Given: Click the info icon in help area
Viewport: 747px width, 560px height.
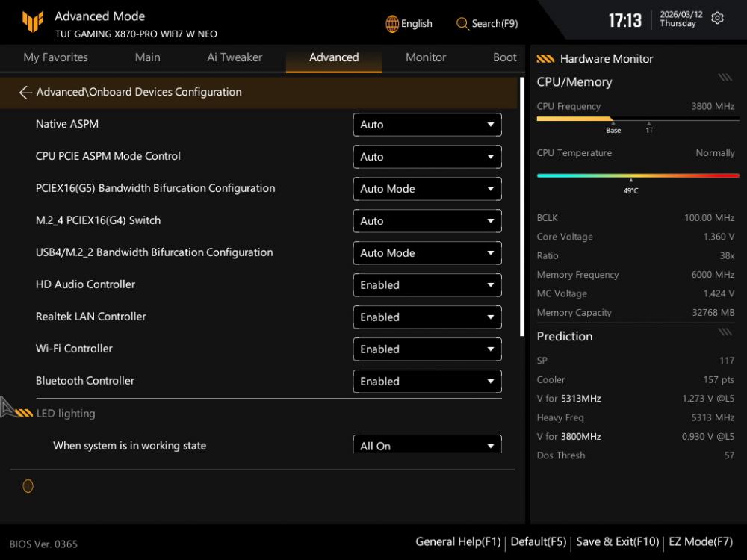Looking at the screenshot, I should coord(28,486).
